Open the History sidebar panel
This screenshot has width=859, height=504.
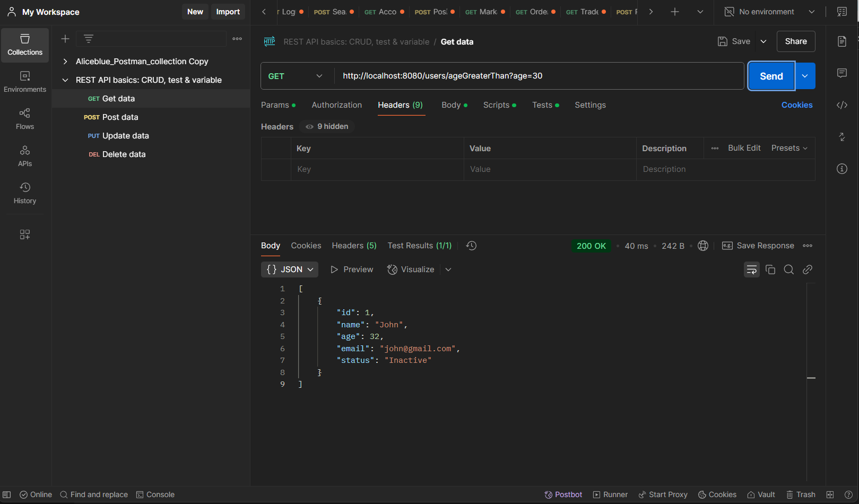tap(25, 194)
